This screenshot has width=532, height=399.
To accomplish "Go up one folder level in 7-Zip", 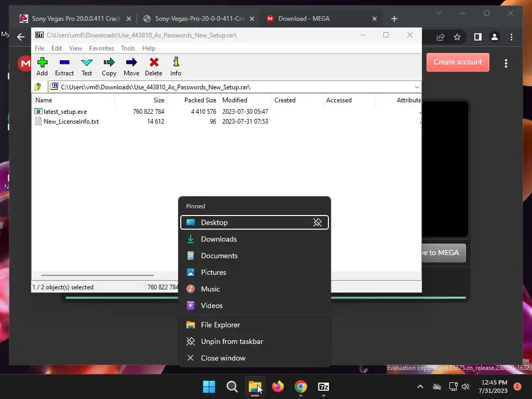I will tap(38, 87).
